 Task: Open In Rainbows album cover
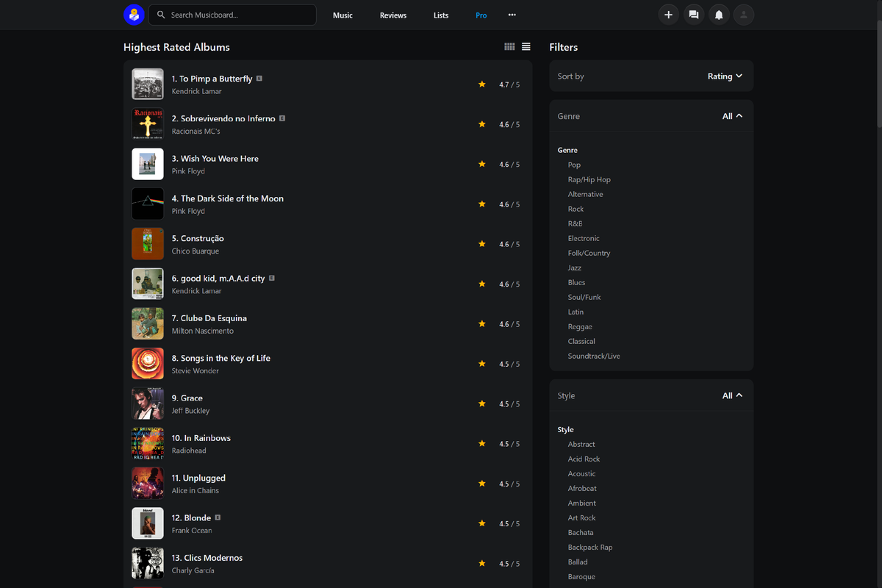pos(148,444)
